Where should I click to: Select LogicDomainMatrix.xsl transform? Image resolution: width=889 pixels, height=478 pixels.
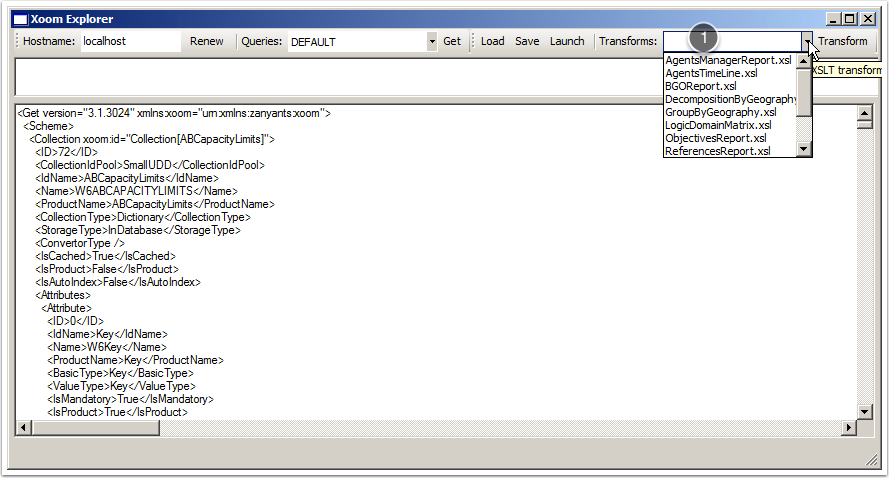click(718, 126)
